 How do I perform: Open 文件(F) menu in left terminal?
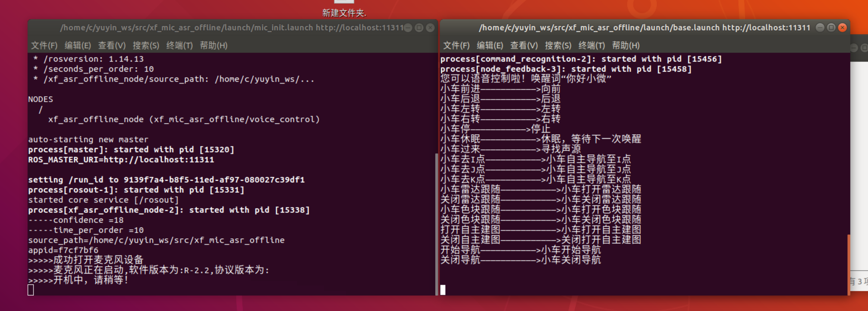click(x=44, y=45)
